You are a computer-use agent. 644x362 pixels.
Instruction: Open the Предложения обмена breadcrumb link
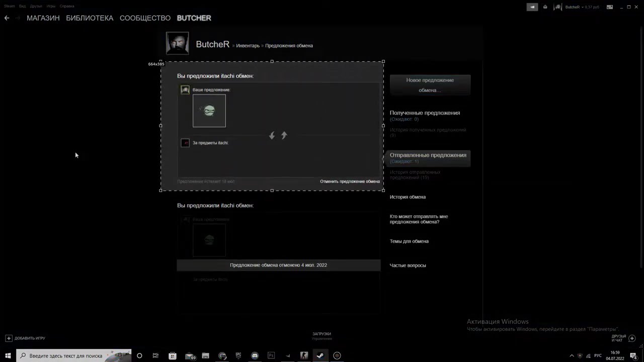(x=289, y=46)
